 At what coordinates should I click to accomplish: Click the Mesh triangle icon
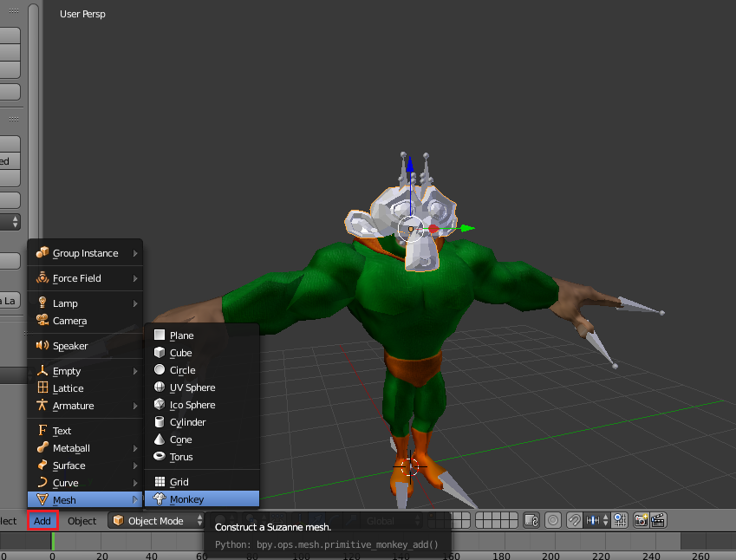click(42, 499)
